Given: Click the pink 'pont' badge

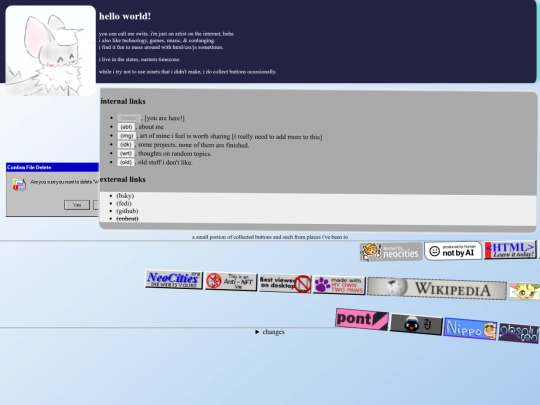Looking at the screenshot, I should pyautogui.click(x=362, y=319).
